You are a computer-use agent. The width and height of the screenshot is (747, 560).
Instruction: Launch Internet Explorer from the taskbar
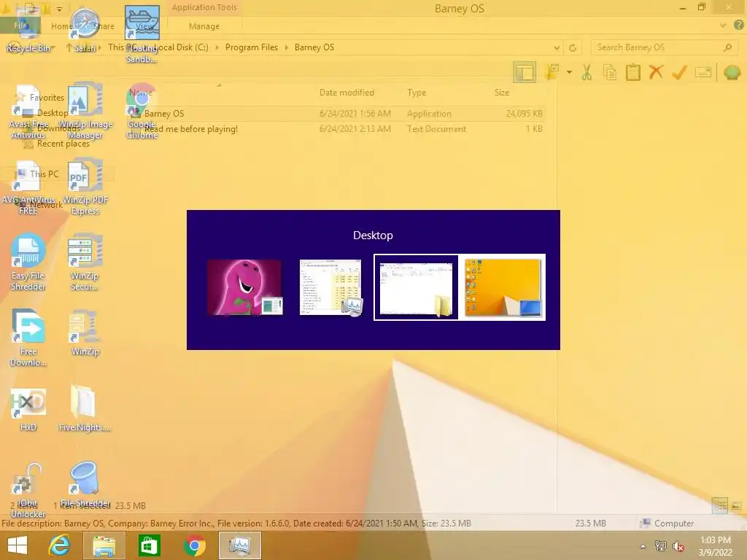pos(59,545)
